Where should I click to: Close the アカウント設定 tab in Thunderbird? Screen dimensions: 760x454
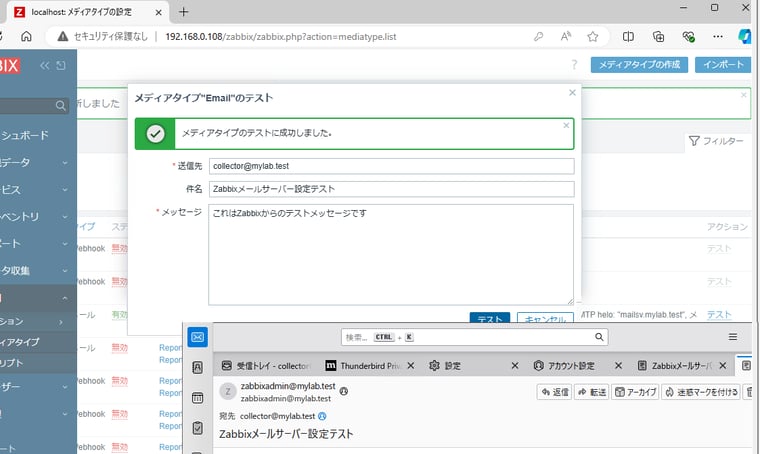point(618,366)
